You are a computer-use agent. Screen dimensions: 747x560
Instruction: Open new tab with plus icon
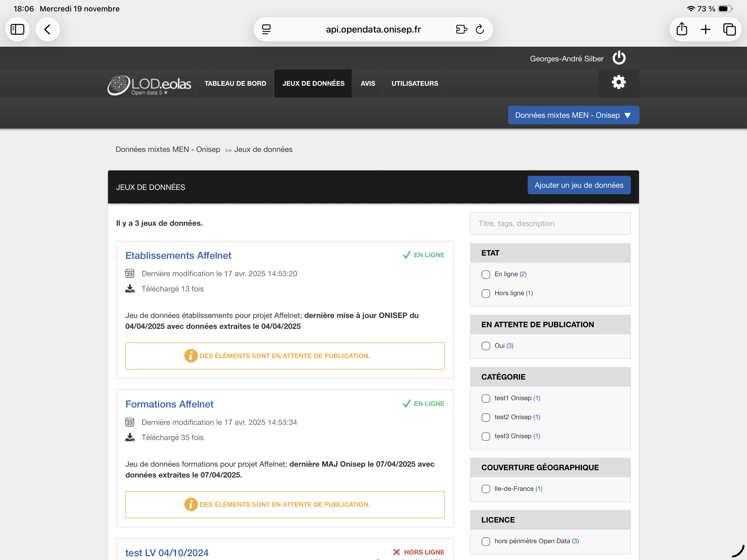point(705,29)
